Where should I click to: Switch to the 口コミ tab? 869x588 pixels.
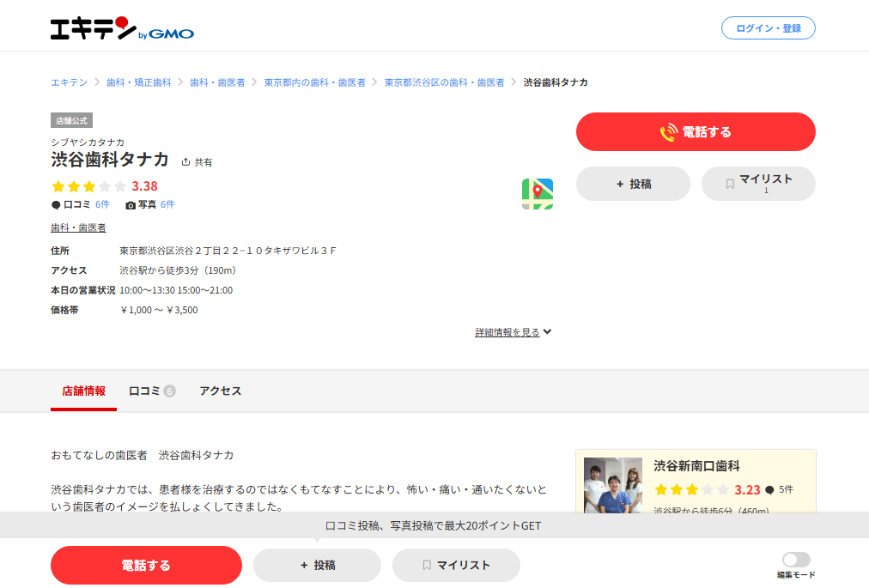coord(152,391)
